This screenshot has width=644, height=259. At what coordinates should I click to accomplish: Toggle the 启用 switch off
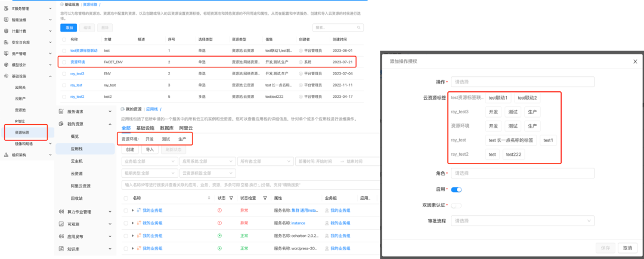(456, 190)
